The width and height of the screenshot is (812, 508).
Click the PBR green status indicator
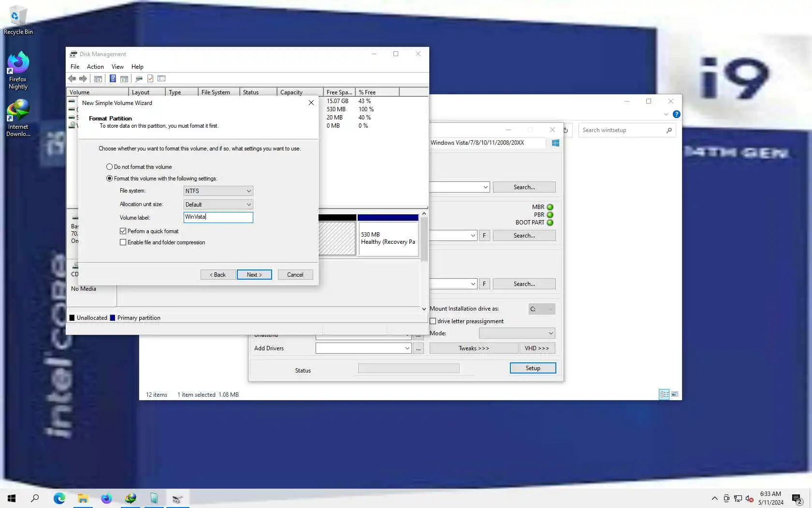[x=550, y=215]
